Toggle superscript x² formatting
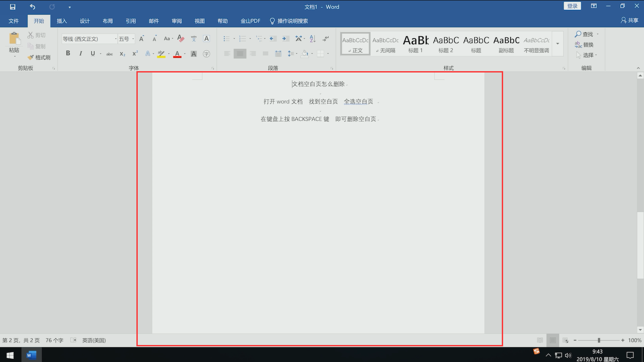This screenshot has width=644, height=362. point(135,54)
